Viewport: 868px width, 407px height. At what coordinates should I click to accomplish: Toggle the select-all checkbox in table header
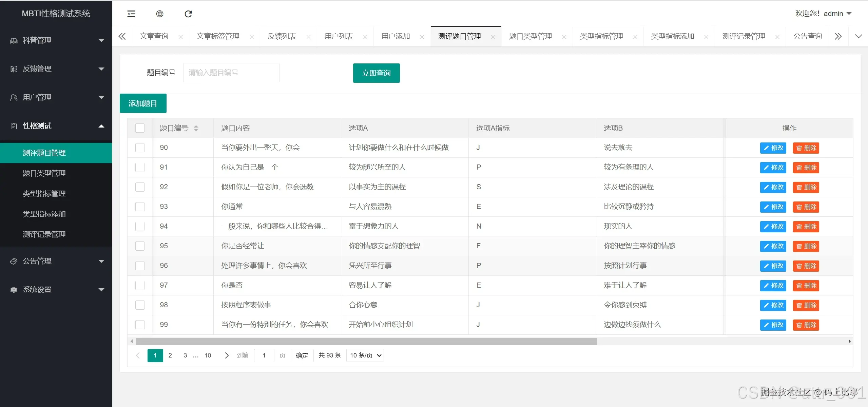[140, 128]
